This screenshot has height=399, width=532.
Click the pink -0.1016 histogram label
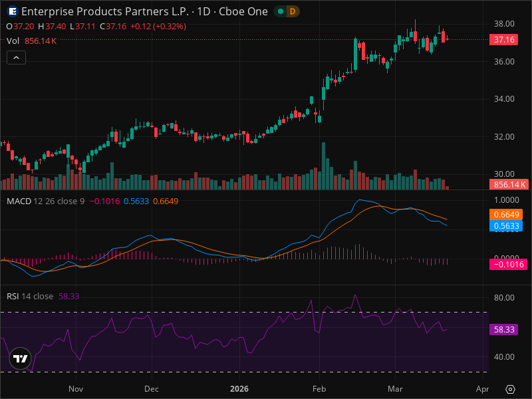[508, 264]
